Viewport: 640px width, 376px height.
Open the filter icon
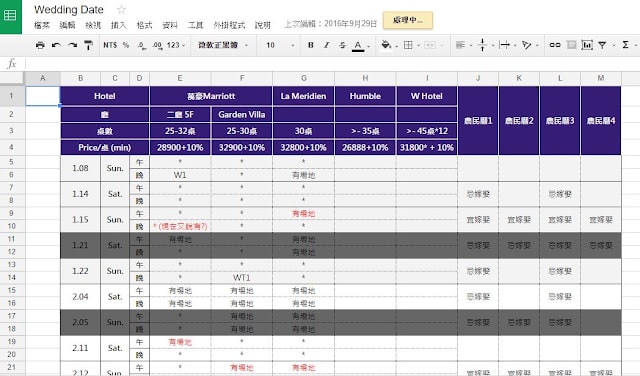pyautogui.click(x=602, y=45)
